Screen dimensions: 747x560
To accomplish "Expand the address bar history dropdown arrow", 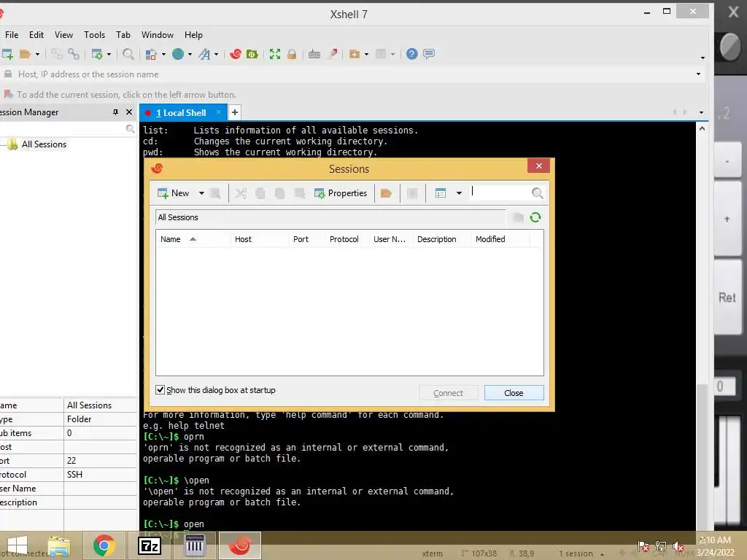I will (698, 74).
